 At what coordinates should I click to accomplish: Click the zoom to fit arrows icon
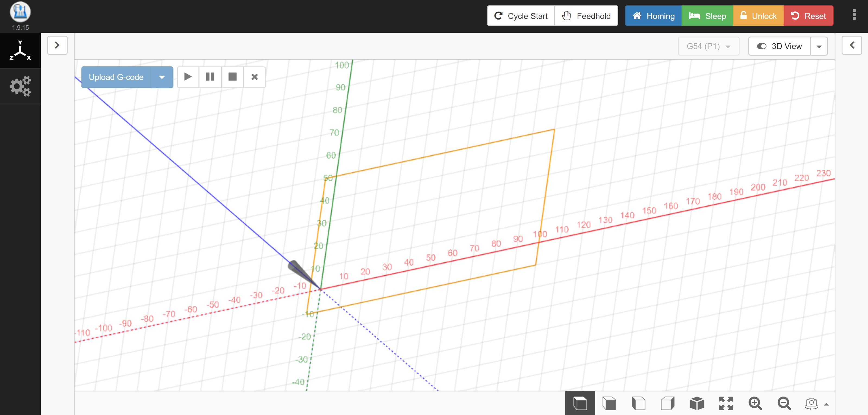pos(726,403)
